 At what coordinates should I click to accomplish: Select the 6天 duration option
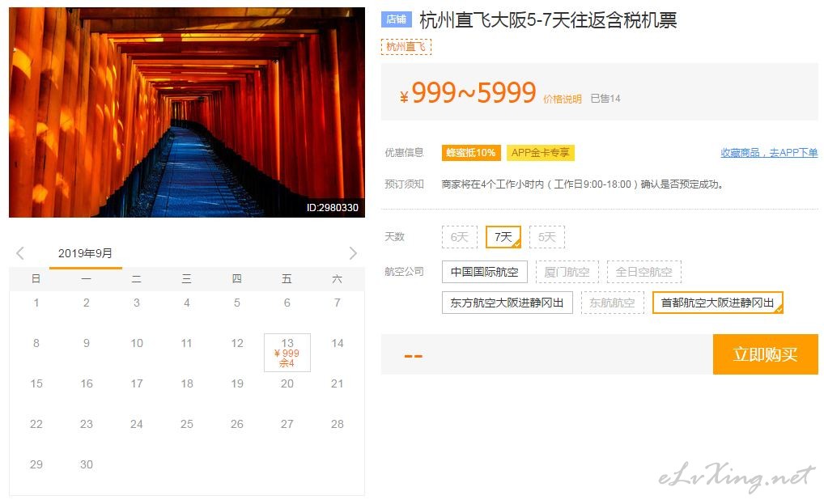point(459,237)
